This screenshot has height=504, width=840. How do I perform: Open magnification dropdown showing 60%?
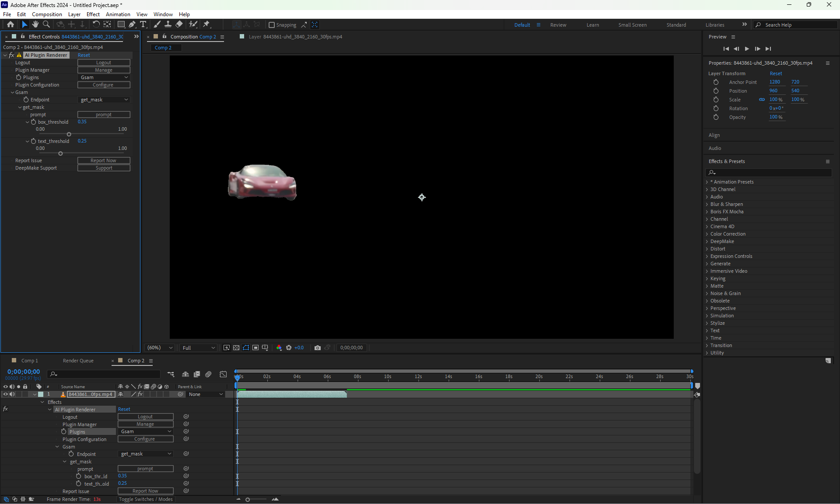tap(160, 348)
